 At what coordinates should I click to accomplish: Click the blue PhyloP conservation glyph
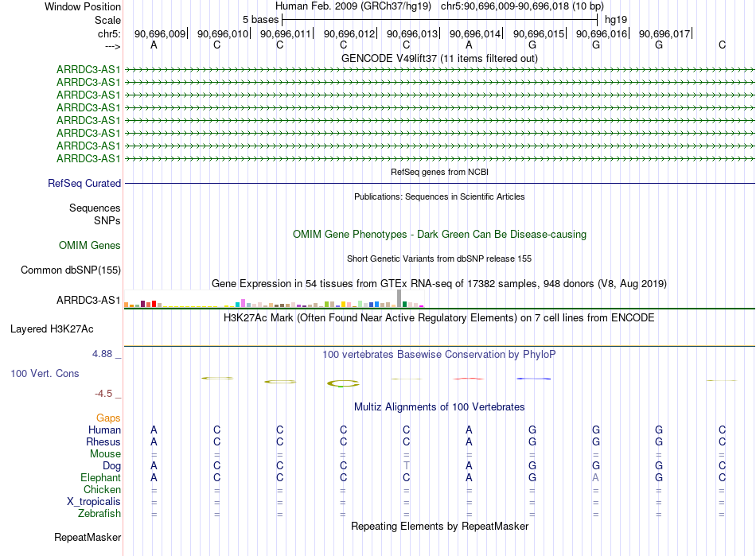[533, 379]
